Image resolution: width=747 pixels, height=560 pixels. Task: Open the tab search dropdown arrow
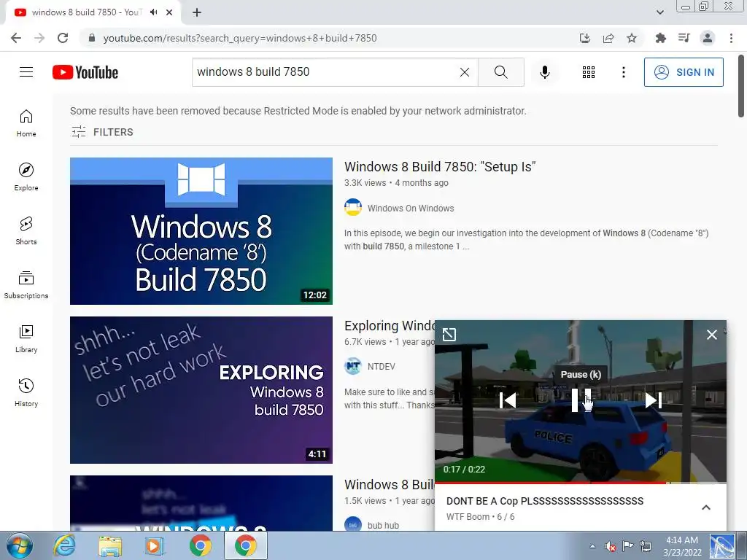(x=659, y=12)
